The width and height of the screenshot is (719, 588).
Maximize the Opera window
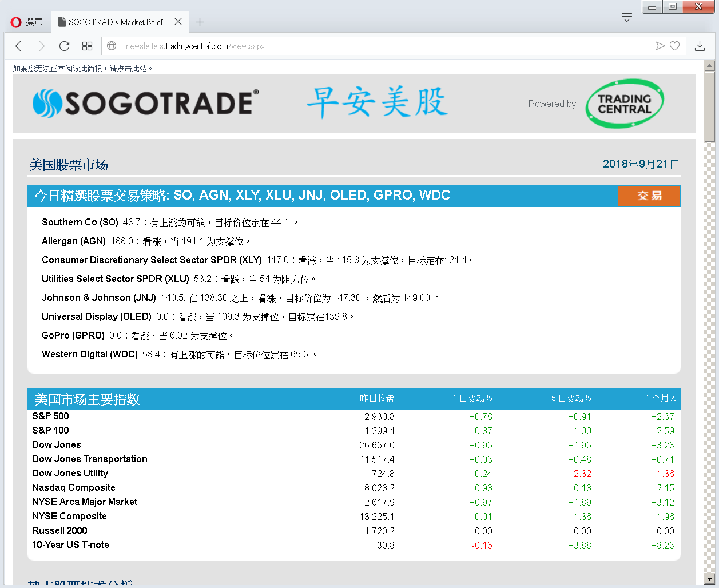click(x=673, y=7)
